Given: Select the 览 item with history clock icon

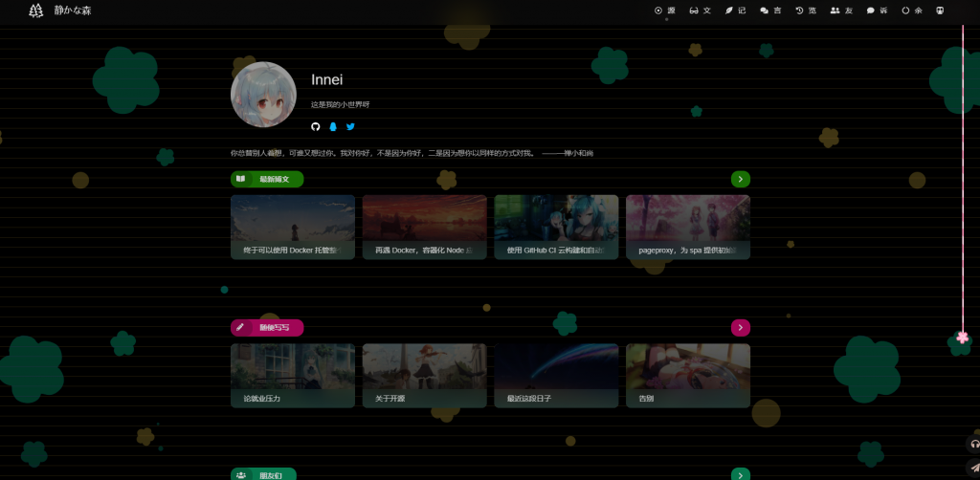Looking at the screenshot, I should [806, 11].
